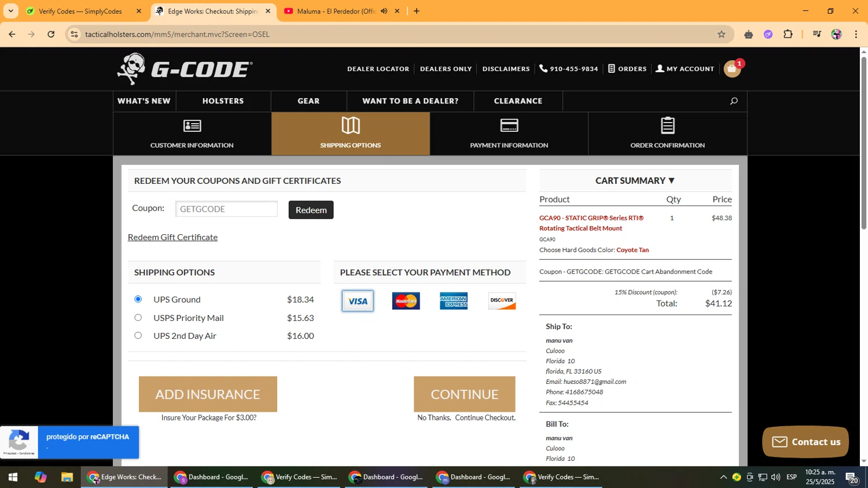Viewport: 868px width, 488px height.
Task: Open the shopping cart basket icon
Action: coord(732,69)
